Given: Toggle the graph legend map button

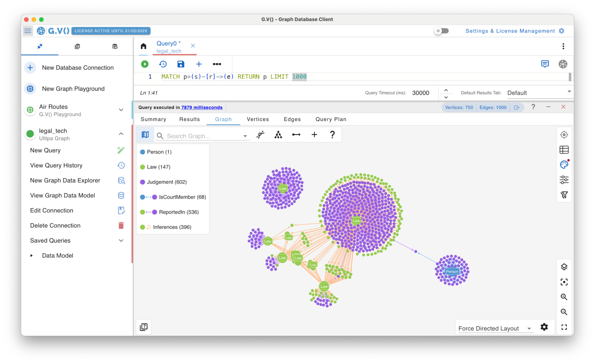Looking at the screenshot, I should tap(145, 135).
